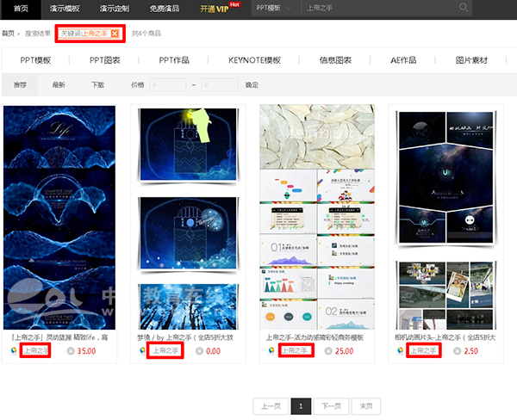Sort results by 下载
This screenshot has width=517, height=420.
pyautogui.click(x=97, y=85)
